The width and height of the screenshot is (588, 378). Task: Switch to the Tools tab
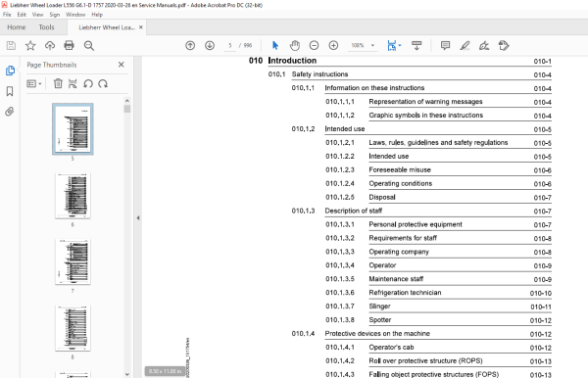[46, 27]
